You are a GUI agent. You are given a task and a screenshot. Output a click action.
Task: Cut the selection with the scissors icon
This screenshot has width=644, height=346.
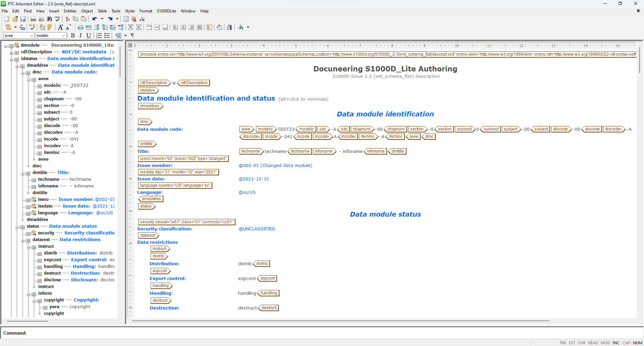tap(67, 19)
